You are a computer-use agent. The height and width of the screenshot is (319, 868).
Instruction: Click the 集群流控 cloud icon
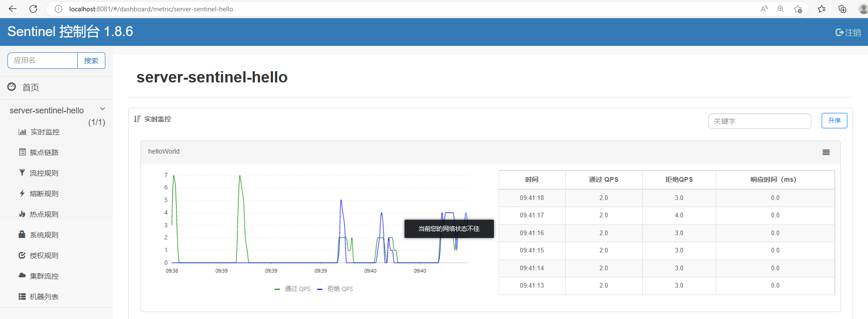coord(22,275)
